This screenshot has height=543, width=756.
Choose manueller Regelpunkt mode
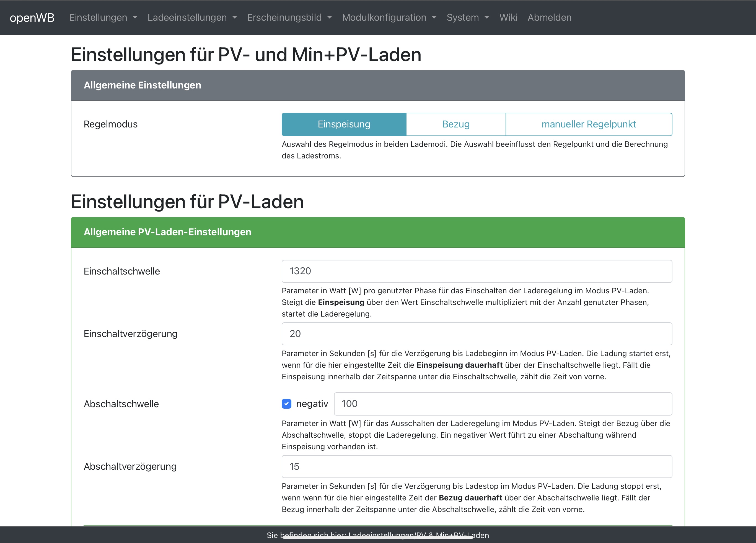(x=588, y=124)
